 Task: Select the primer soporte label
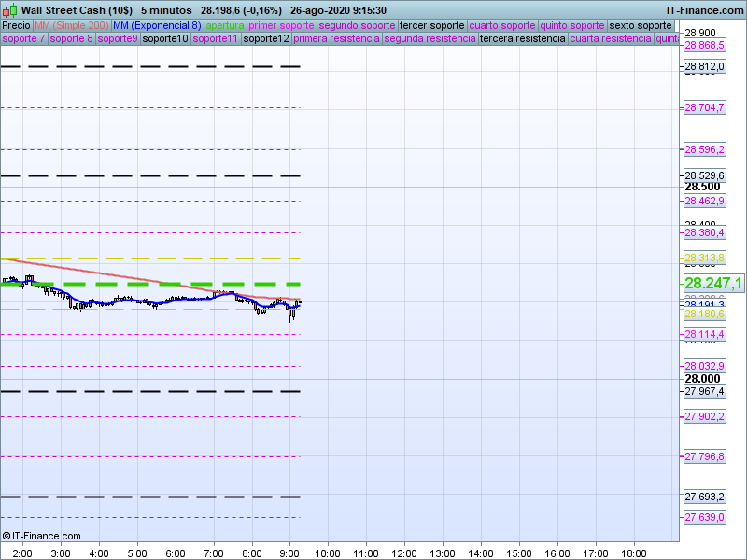pos(281,25)
